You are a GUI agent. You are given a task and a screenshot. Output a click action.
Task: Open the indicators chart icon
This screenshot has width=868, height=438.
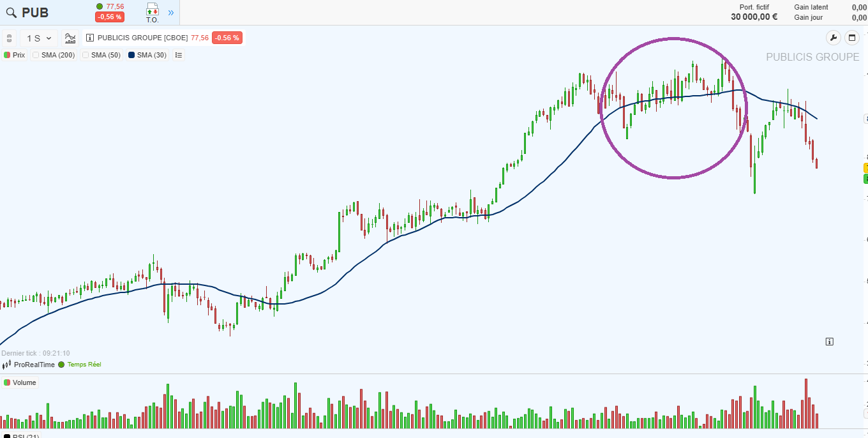pyautogui.click(x=70, y=38)
